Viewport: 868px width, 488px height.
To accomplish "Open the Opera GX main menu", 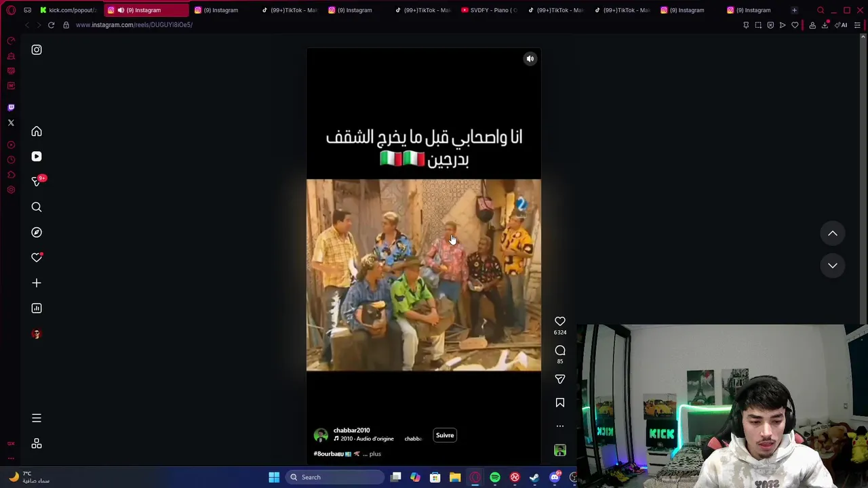I will pyautogui.click(x=11, y=10).
